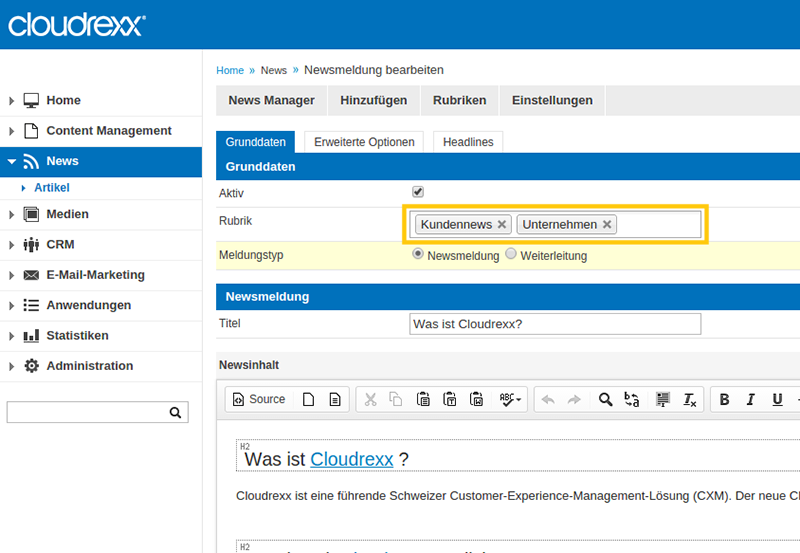
Task: Click the Undo arrow icon
Action: click(548, 399)
